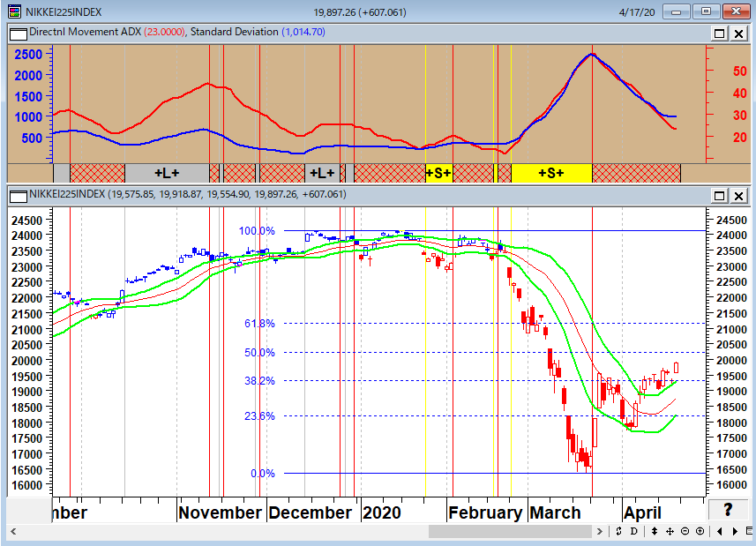Click the scrollbar right arrow
The height and width of the screenshot is (546, 756).
click(599, 531)
